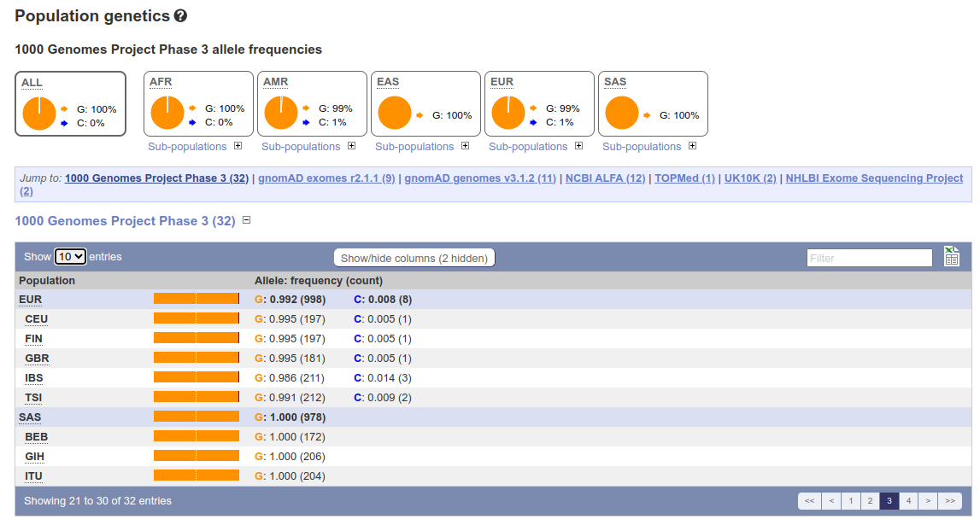
Task: Jump to the NCBI ALFA (12) section
Action: click(x=605, y=178)
